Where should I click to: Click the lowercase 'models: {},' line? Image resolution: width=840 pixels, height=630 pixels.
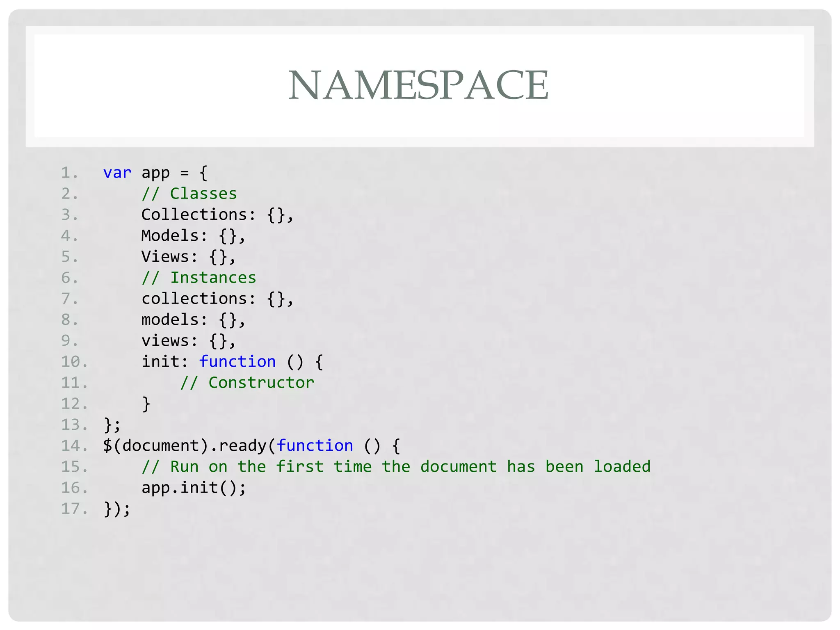[x=193, y=320]
